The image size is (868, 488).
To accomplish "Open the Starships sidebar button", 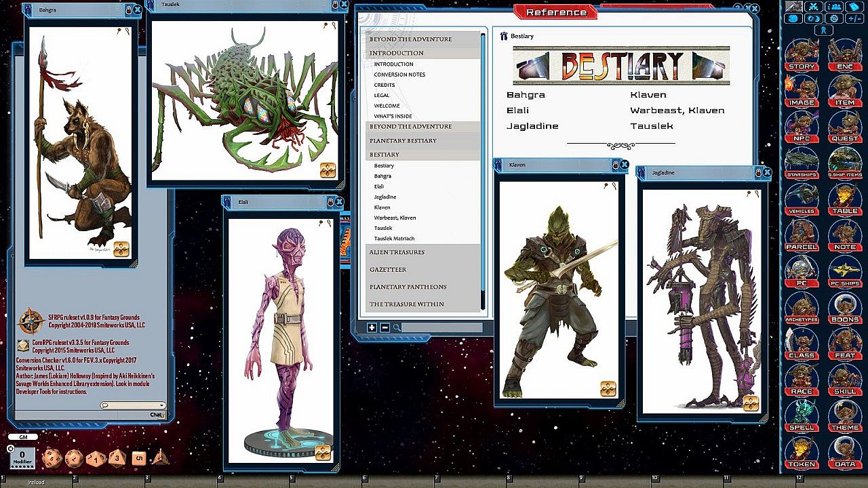I will point(802,163).
